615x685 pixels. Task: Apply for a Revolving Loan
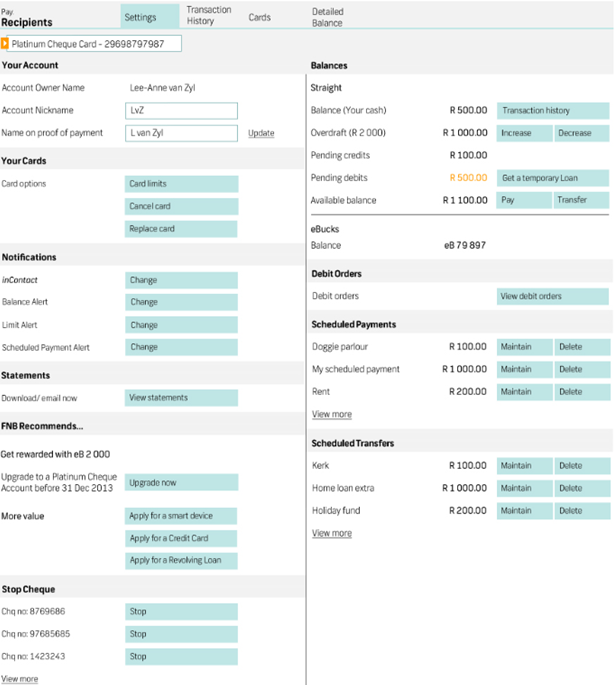click(181, 561)
